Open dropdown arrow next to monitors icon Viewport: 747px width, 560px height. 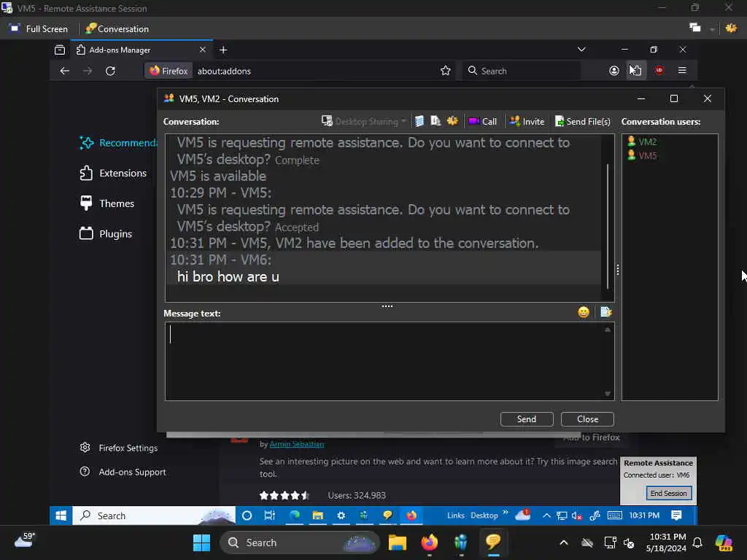pyautogui.click(x=712, y=29)
